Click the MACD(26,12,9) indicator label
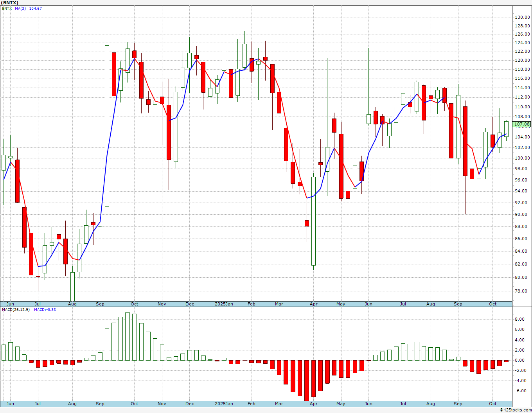Viewport: 532px width, 413px height. click(16, 309)
